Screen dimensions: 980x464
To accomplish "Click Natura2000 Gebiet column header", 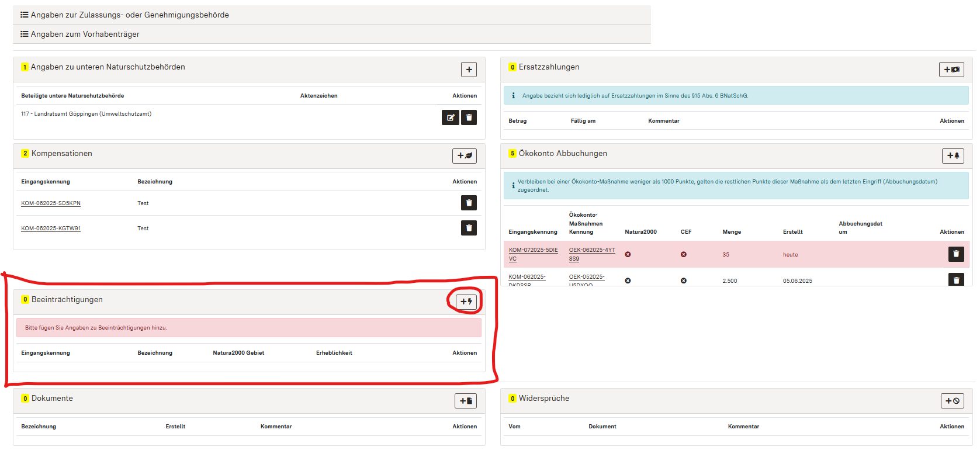I will (x=238, y=353).
